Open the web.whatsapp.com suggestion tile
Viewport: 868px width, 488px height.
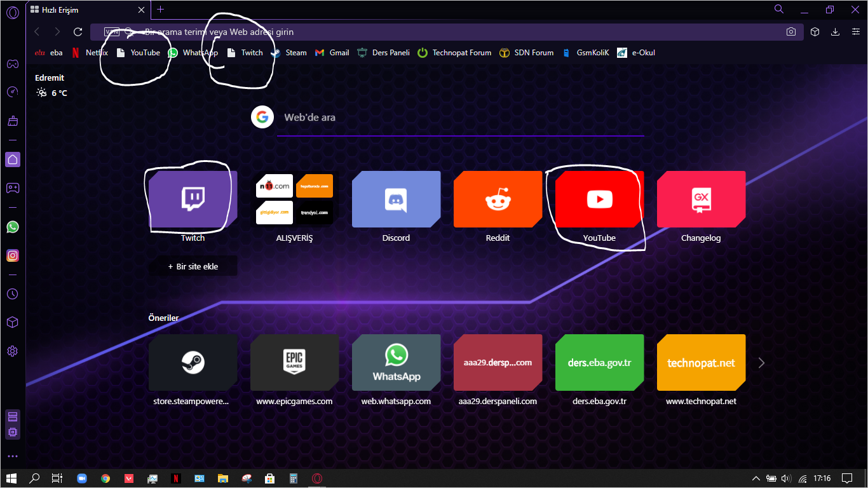(397, 363)
